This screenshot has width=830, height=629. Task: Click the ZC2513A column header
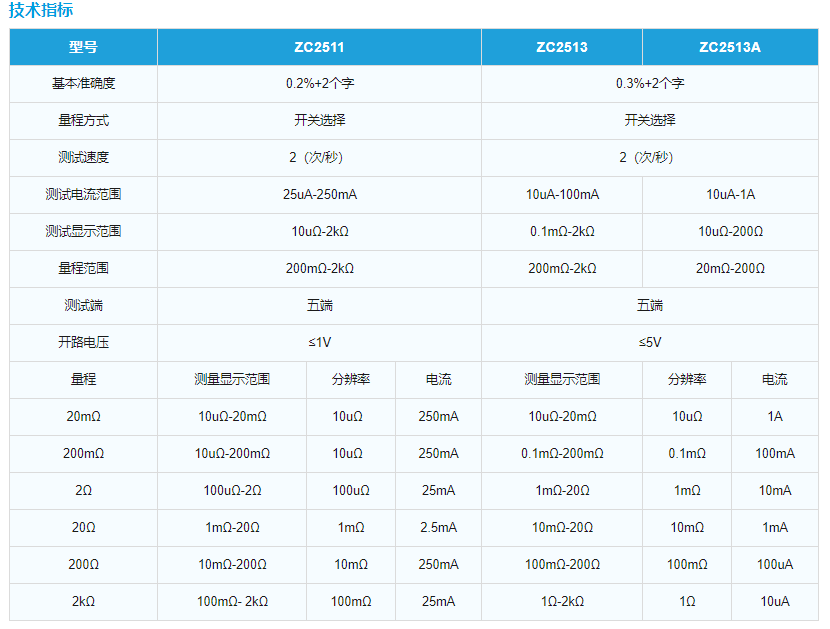[x=730, y=47]
